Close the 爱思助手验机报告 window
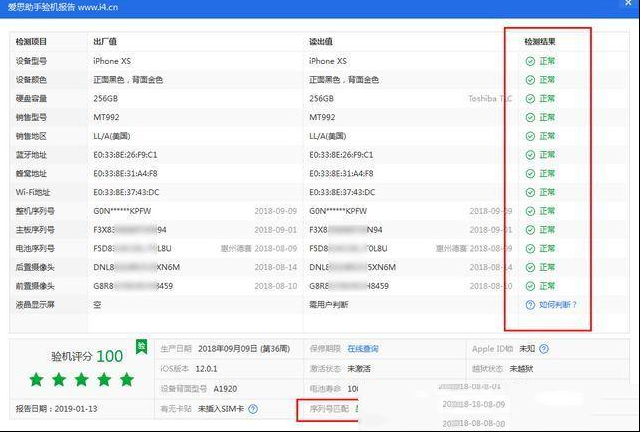 (x=628, y=3)
